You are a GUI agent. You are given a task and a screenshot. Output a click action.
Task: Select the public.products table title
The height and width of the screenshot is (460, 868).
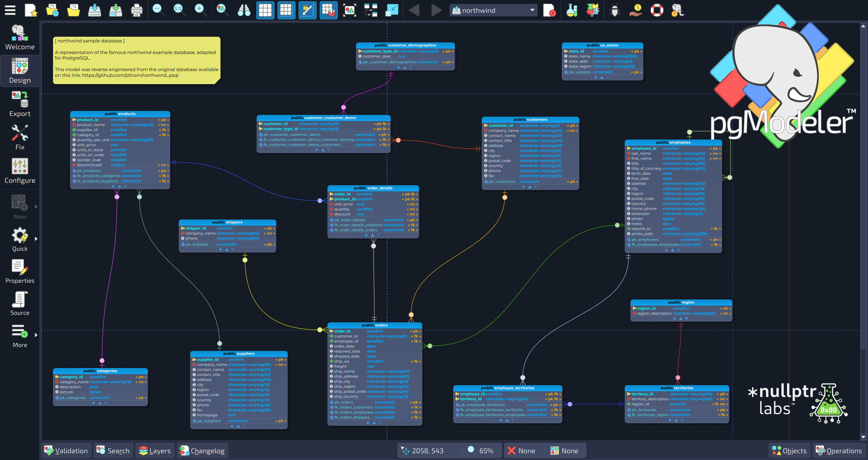120,114
